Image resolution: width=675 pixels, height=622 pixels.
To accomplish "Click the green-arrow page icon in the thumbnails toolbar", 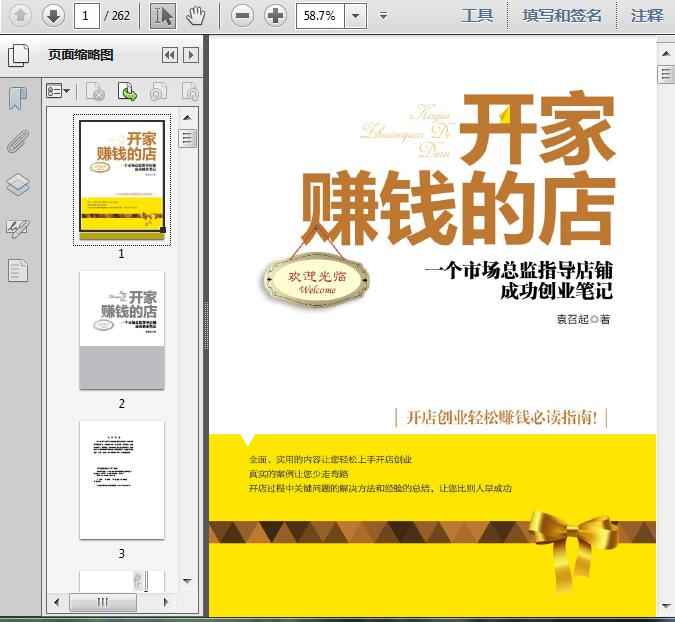I will pyautogui.click(x=127, y=92).
